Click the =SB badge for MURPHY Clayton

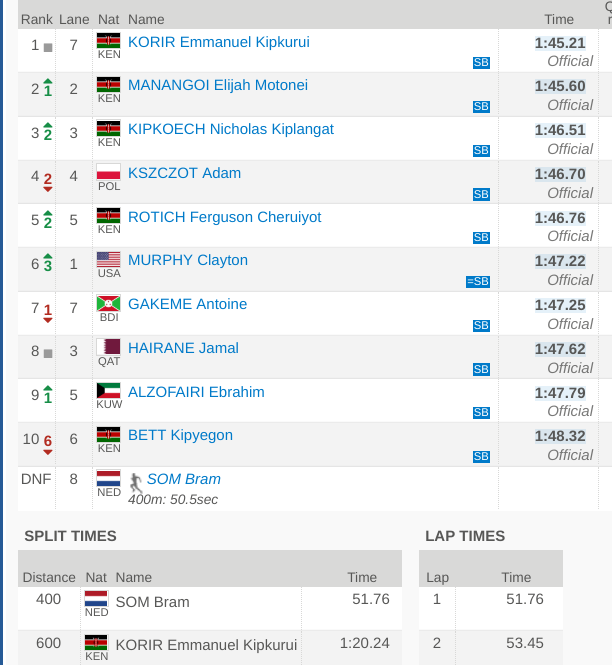pos(478,282)
